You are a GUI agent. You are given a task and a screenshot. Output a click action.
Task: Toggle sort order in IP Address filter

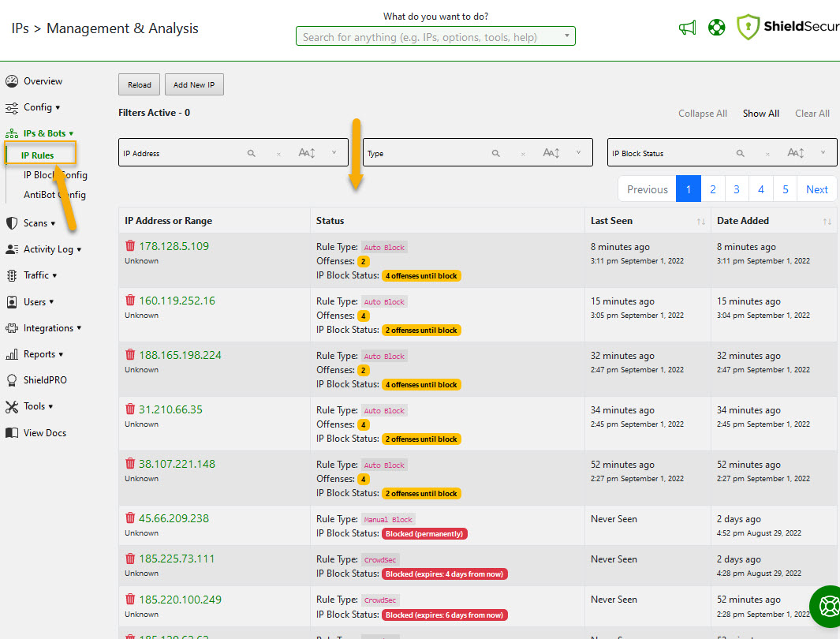pyautogui.click(x=307, y=153)
